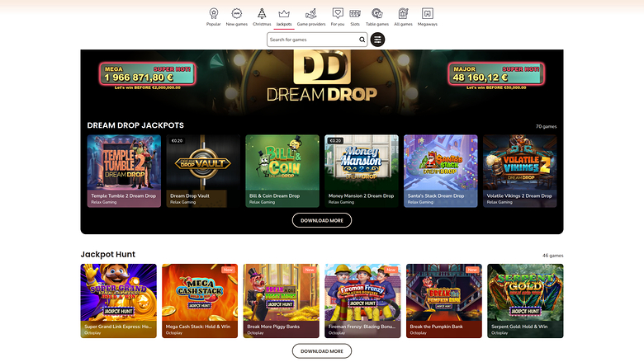Screen dimensions: 644x362
Task: Open Break the Pumpkin Bank game
Action: click(x=444, y=301)
